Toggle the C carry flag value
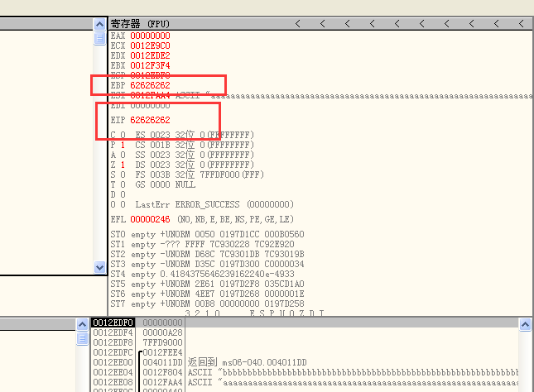This screenshot has width=534, height=392. pyautogui.click(x=123, y=135)
